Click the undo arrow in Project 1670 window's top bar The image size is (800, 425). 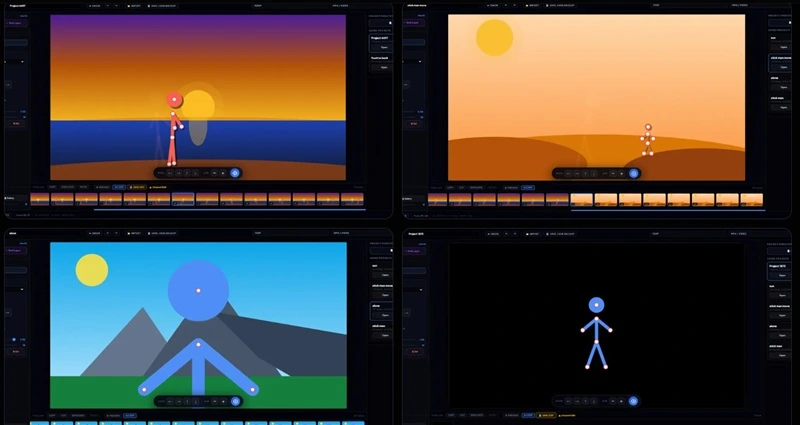[x=506, y=234]
